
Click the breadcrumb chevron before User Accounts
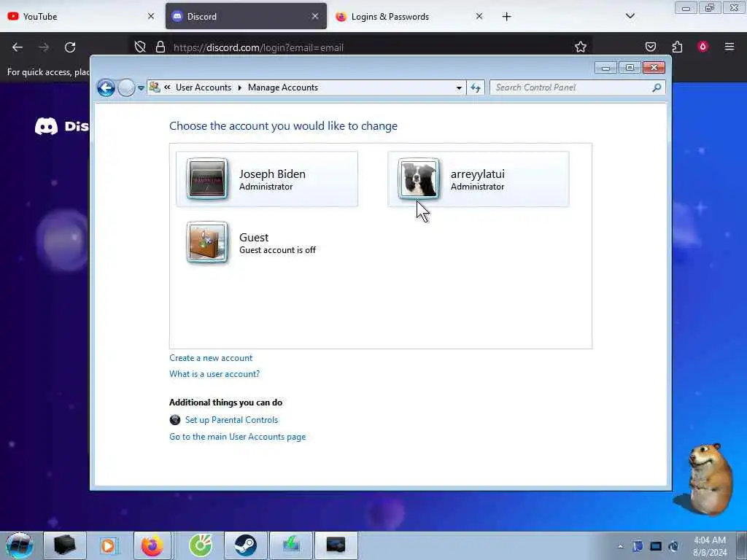[x=167, y=87]
